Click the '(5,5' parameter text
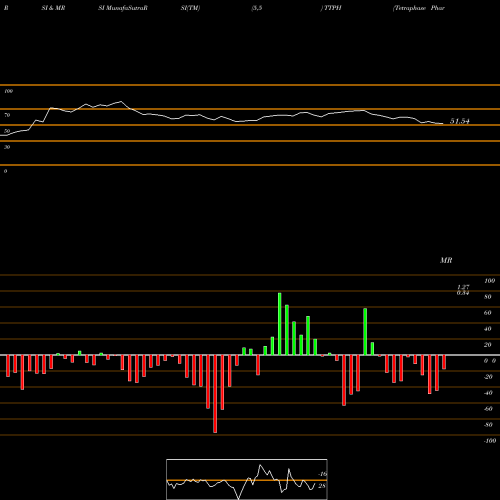 coord(257,8)
